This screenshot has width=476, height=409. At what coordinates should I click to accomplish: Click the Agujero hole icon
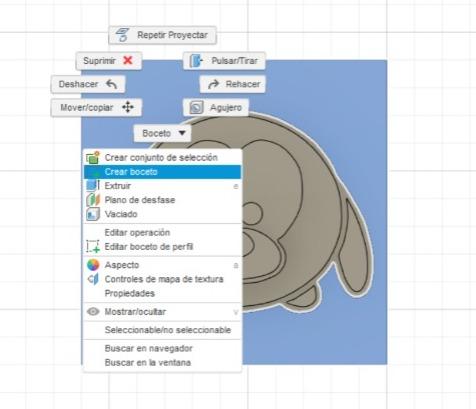click(x=196, y=107)
